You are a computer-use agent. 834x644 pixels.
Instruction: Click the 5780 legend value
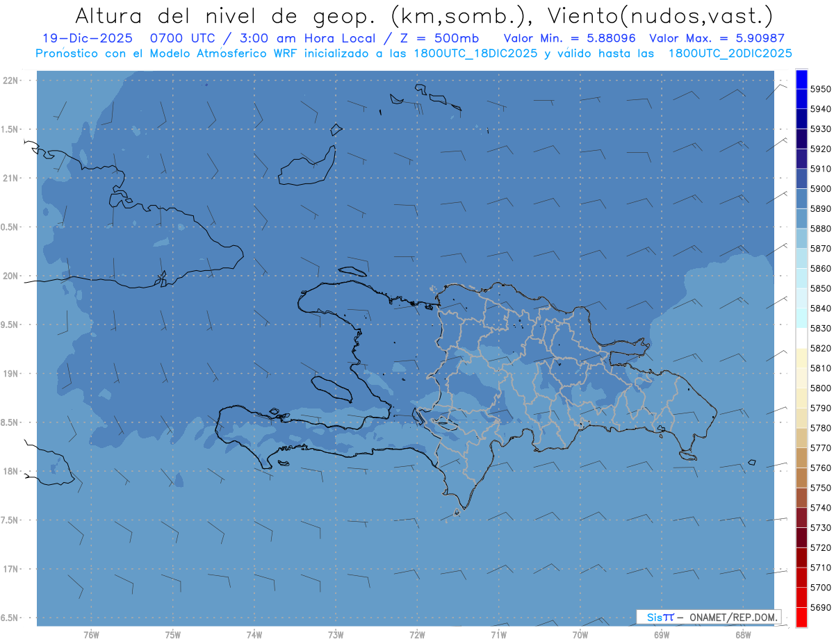pyautogui.click(x=820, y=428)
